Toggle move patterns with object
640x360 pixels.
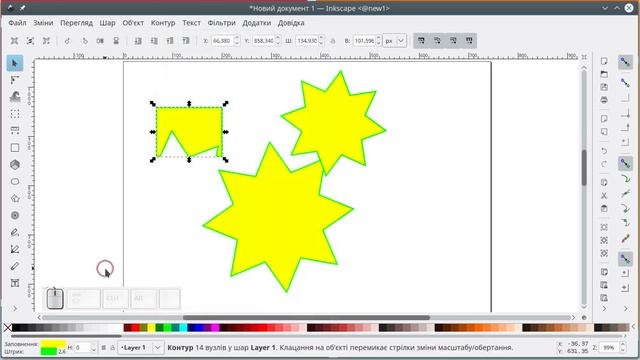tap(469, 40)
